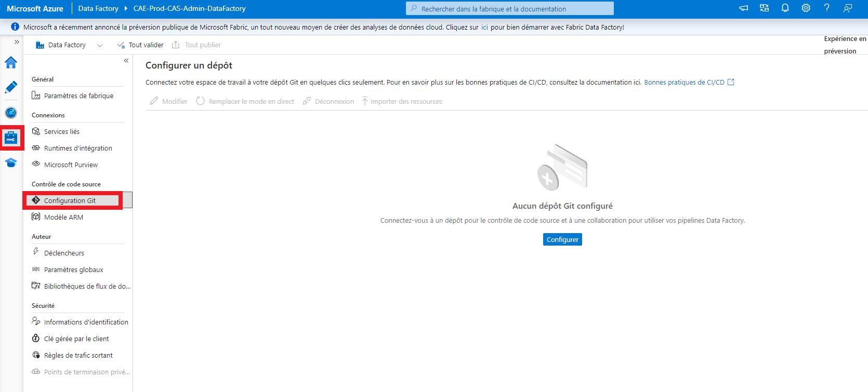Click the Configurer button
The height and width of the screenshot is (392, 868).
pos(562,239)
